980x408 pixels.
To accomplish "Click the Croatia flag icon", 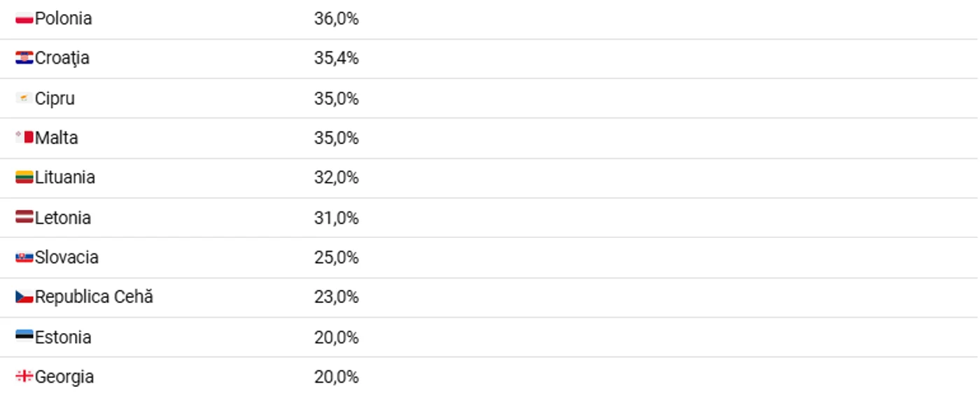I will pyautogui.click(x=24, y=58).
